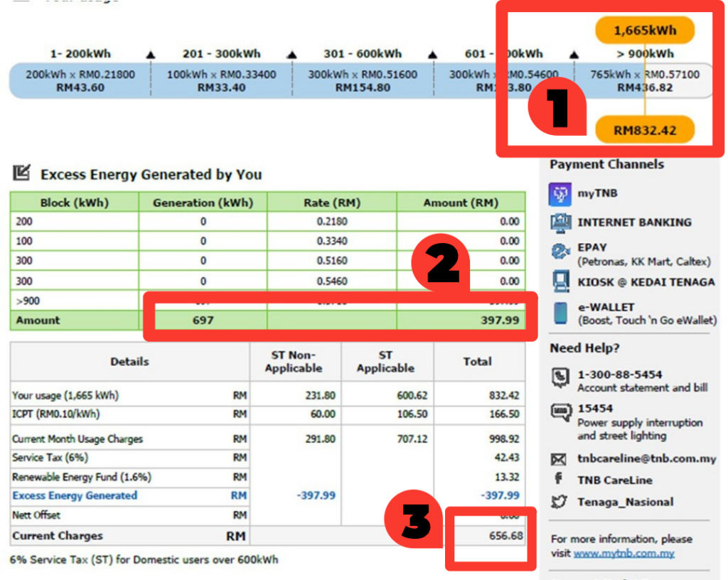The image size is (728, 580).
Task: Click the rate value 0.2180
Action: 332,222
